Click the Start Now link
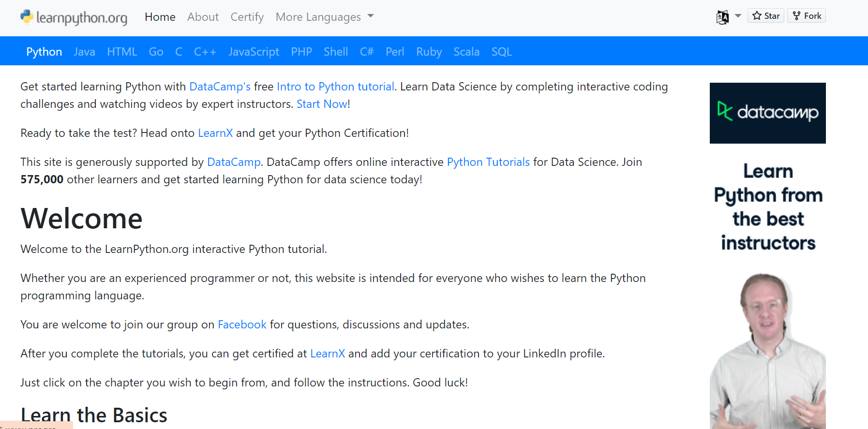The height and width of the screenshot is (429, 868). [322, 104]
